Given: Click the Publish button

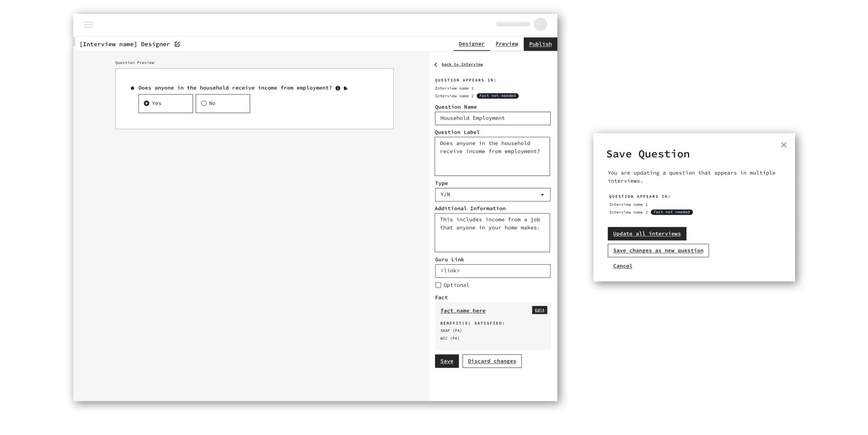Looking at the screenshot, I should click(540, 44).
